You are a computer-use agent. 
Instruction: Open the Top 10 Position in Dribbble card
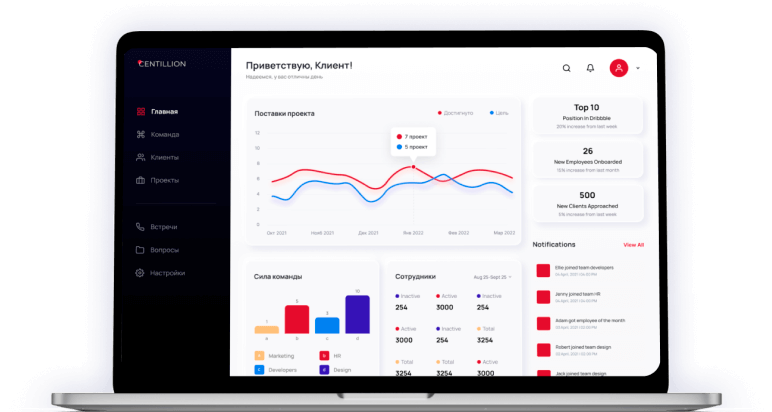coord(587,116)
